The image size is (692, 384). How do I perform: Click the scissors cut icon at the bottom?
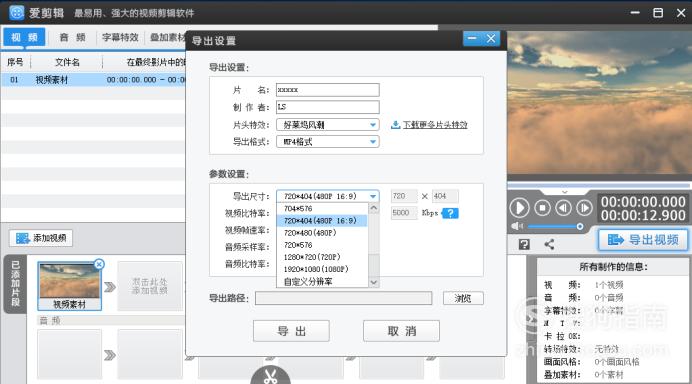tap(270, 376)
